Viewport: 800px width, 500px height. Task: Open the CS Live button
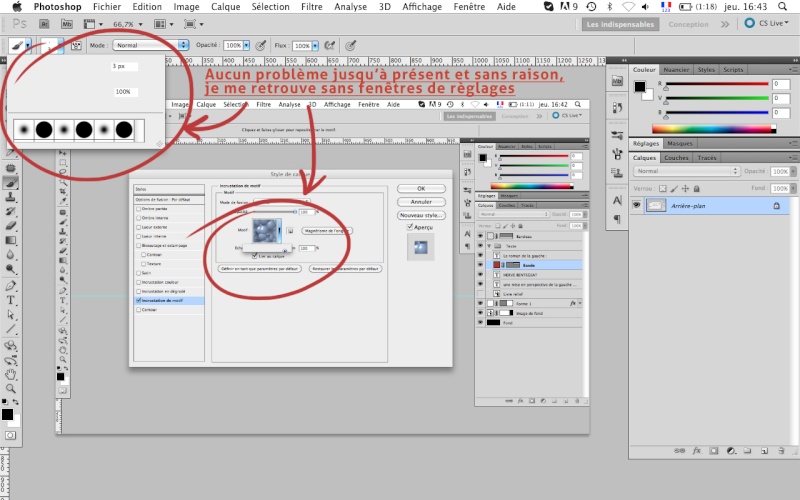(x=767, y=23)
